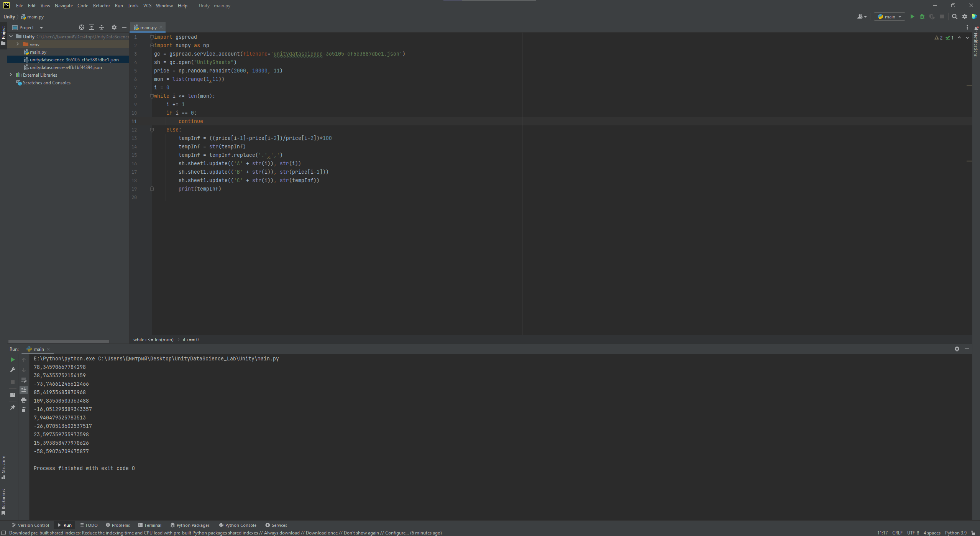980x536 pixels.
Task: Open Search Everywhere with the magnifier icon
Action: click(x=954, y=16)
